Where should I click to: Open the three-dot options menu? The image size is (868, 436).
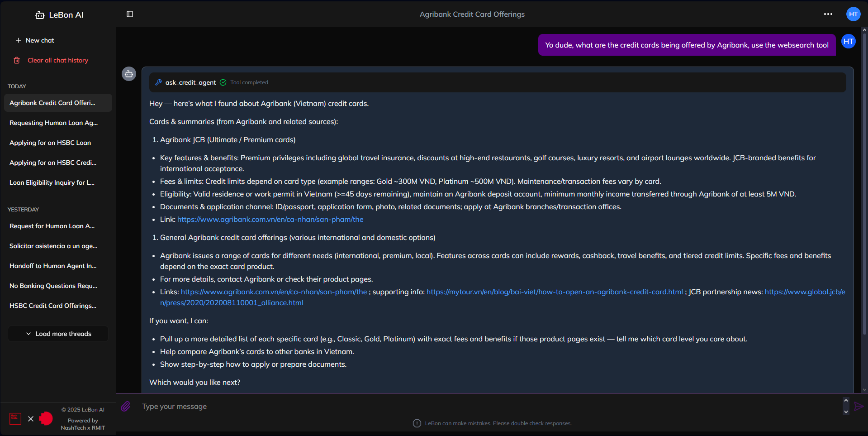tap(828, 14)
